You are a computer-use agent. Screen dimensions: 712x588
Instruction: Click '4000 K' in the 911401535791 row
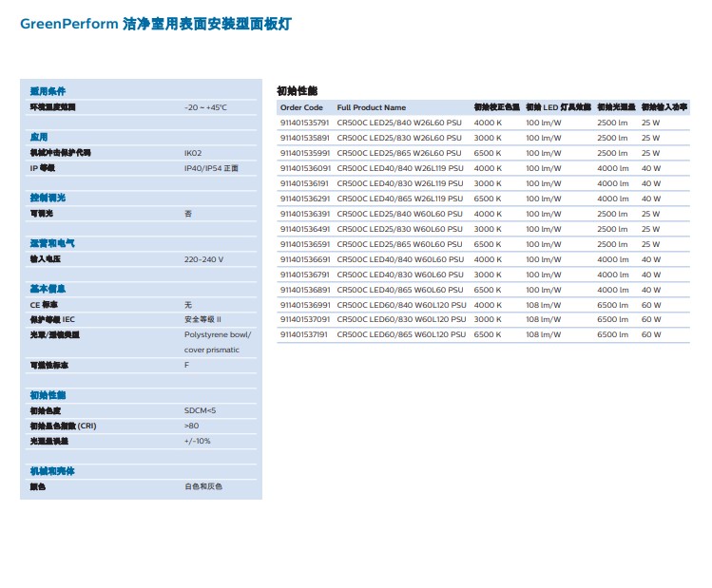pyautogui.click(x=488, y=123)
